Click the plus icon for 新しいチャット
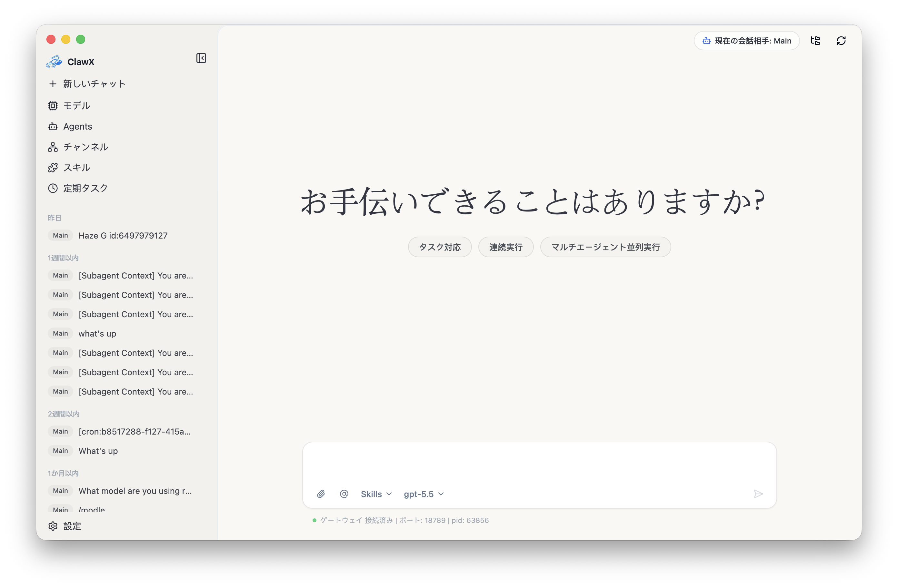This screenshot has height=588, width=898. [x=53, y=84]
